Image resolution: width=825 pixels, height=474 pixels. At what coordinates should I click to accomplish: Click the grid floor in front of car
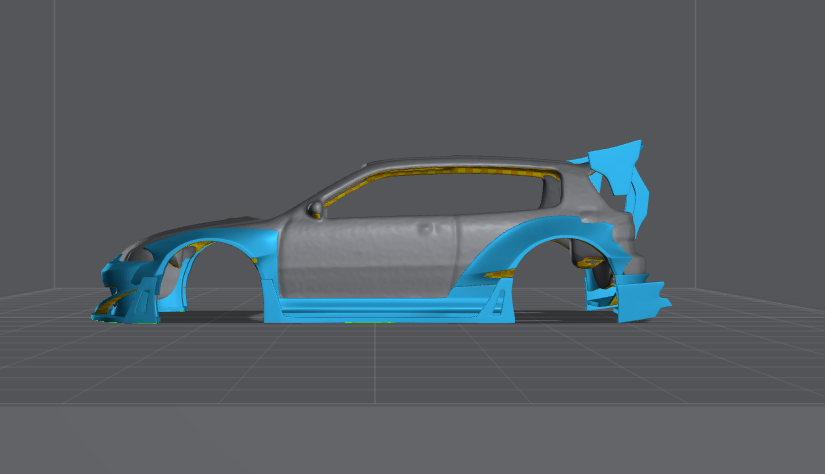[400, 370]
